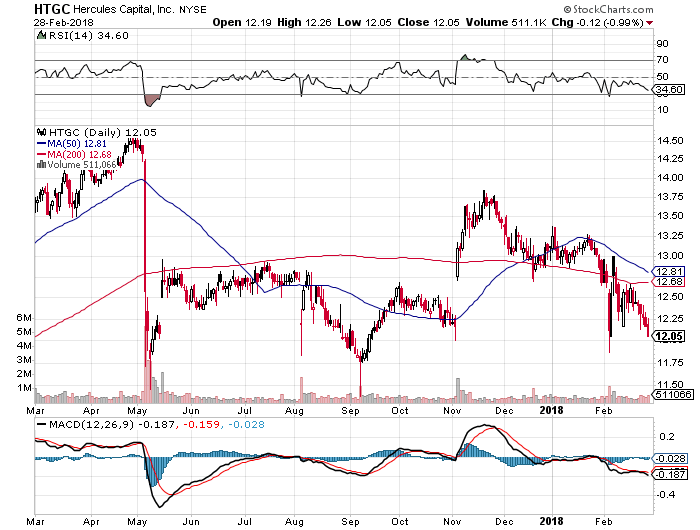The width and height of the screenshot is (700, 530).
Task: Click the -0.159 MACD signal value
Action: click(200, 425)
